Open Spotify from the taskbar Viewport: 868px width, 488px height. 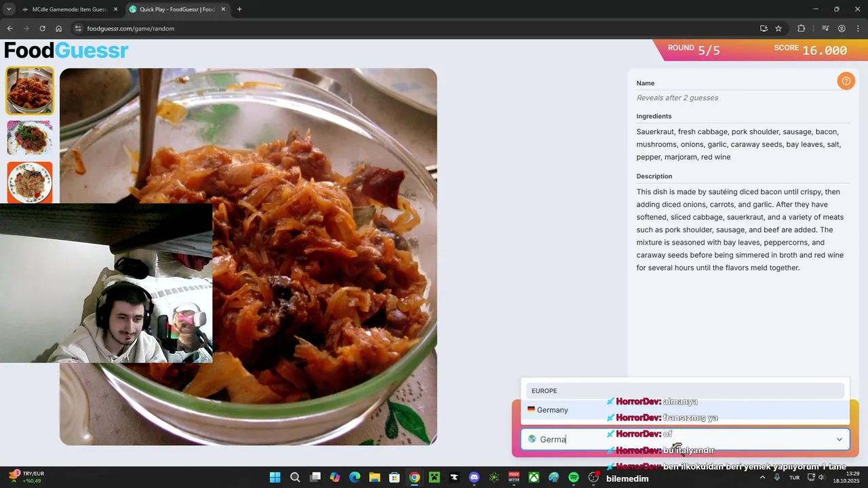click(x=574, y=477)
